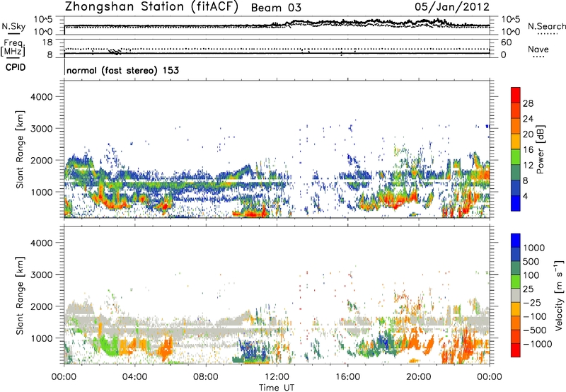Click the '500' value on Velocity color bar
The width and height of the screenshot is (566, 392).
click(533, 262)
